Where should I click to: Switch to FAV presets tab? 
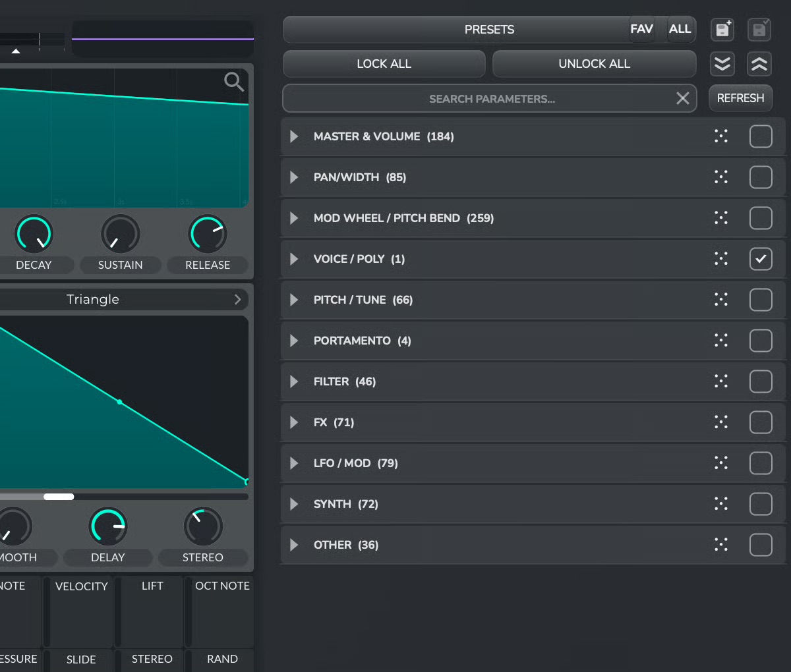(641, 29)
